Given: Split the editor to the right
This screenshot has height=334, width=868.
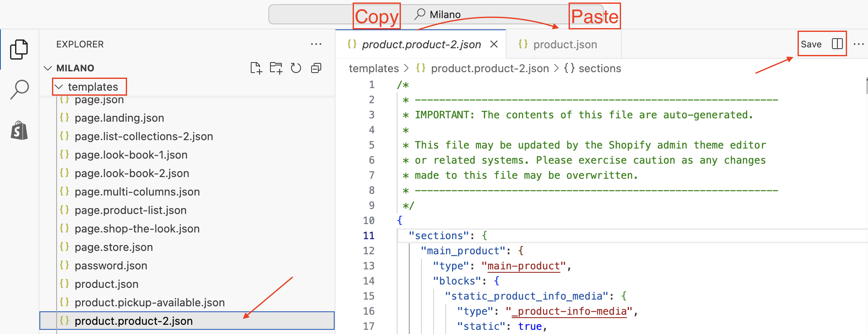Looking at the screenshot, I should pyautogui.click(x=837, y=44).
